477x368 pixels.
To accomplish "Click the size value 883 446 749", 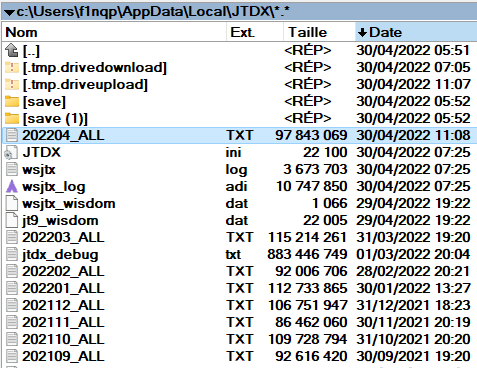I will (x=307, y=254).
